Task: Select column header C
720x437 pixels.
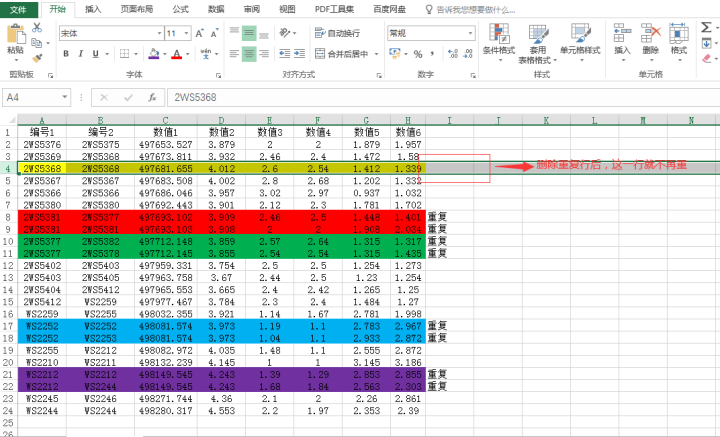Action: tap(165, 120)
